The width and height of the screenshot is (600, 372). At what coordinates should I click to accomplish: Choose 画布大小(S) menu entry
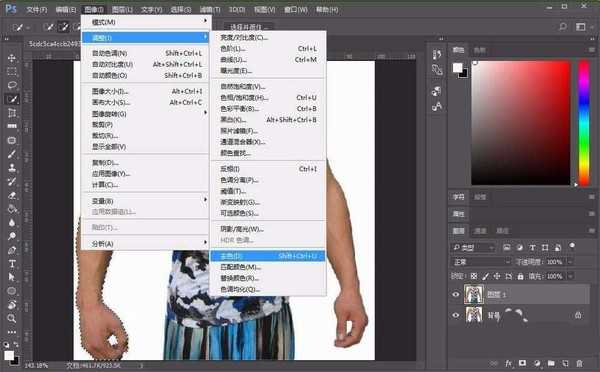pyautogui.click(x=145, y=102)
